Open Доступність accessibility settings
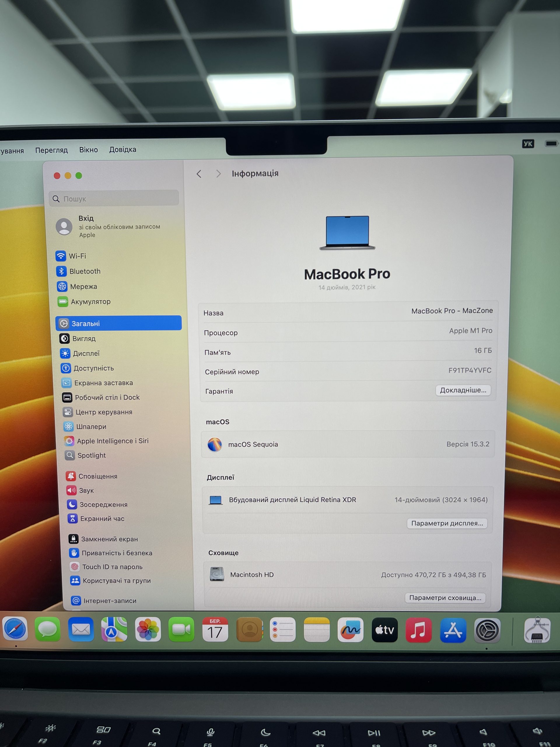This screenshot has width=560, height=747. click(87, 368)
